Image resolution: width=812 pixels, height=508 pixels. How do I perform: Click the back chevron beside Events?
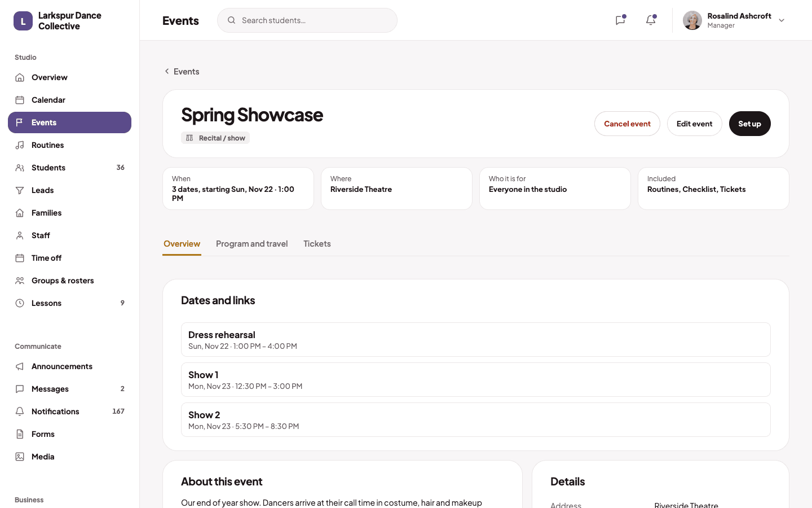coord(167,71)
